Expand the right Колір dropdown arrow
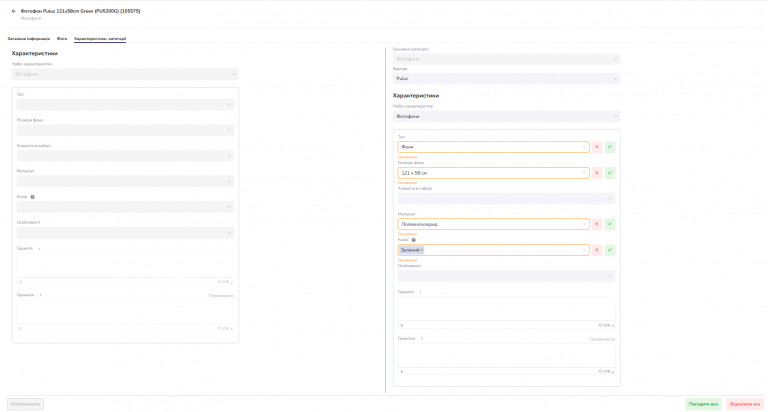 pyautogui.click(x=584, y=250)
